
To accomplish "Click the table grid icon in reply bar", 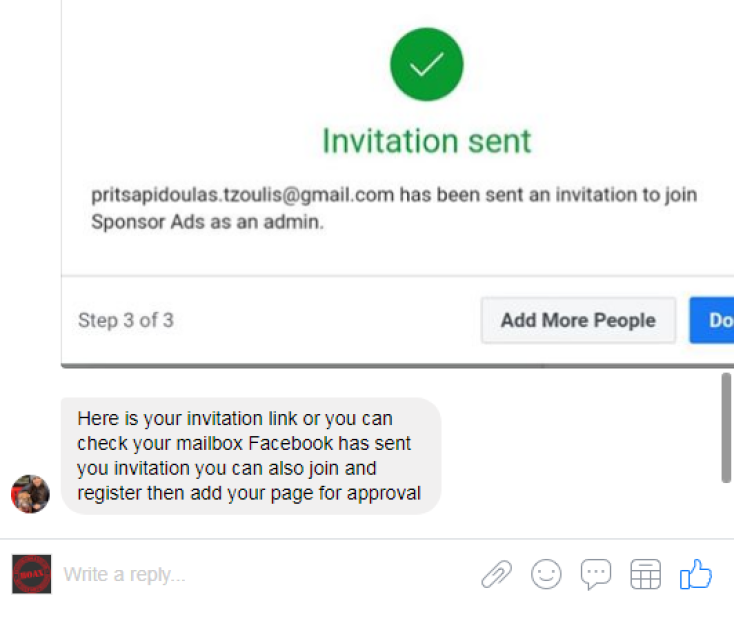I will tap(646, 574).
